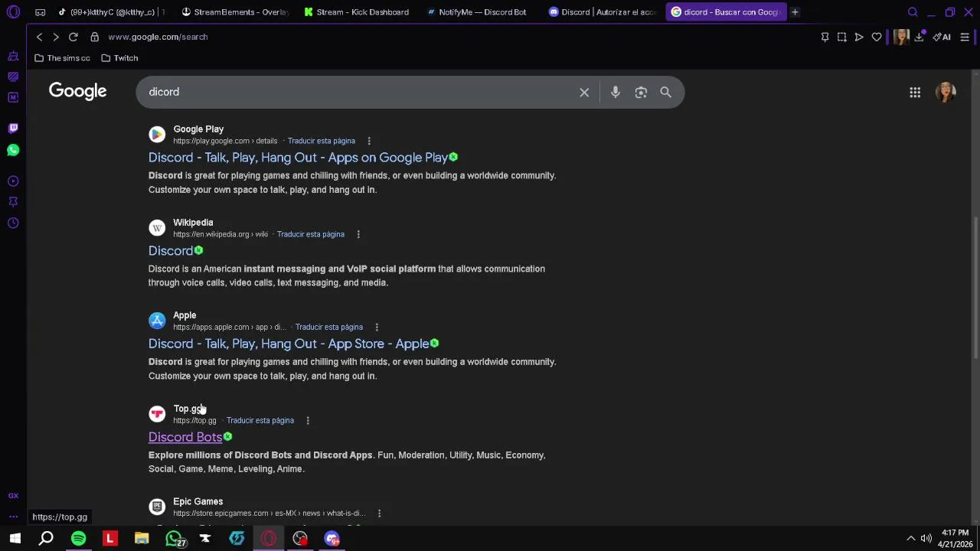Open the Easy Setup sliders icon
Viewport: 980px width, 551px height.
(x=965, y=37)
